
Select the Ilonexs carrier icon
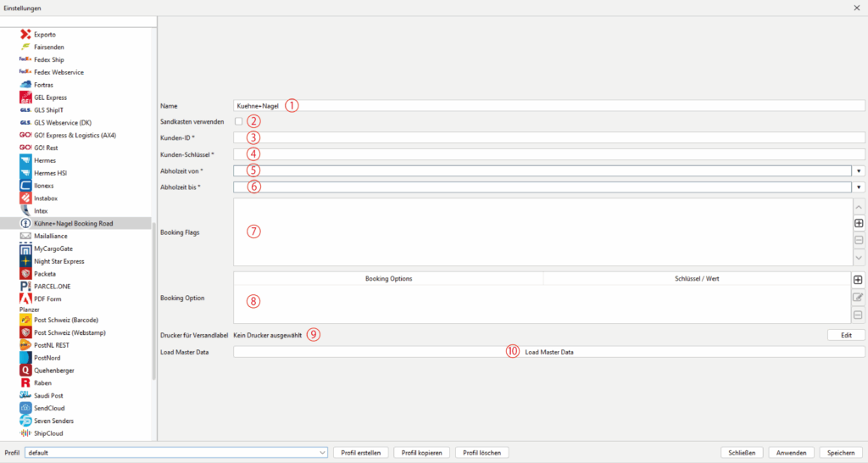[25, 186]
